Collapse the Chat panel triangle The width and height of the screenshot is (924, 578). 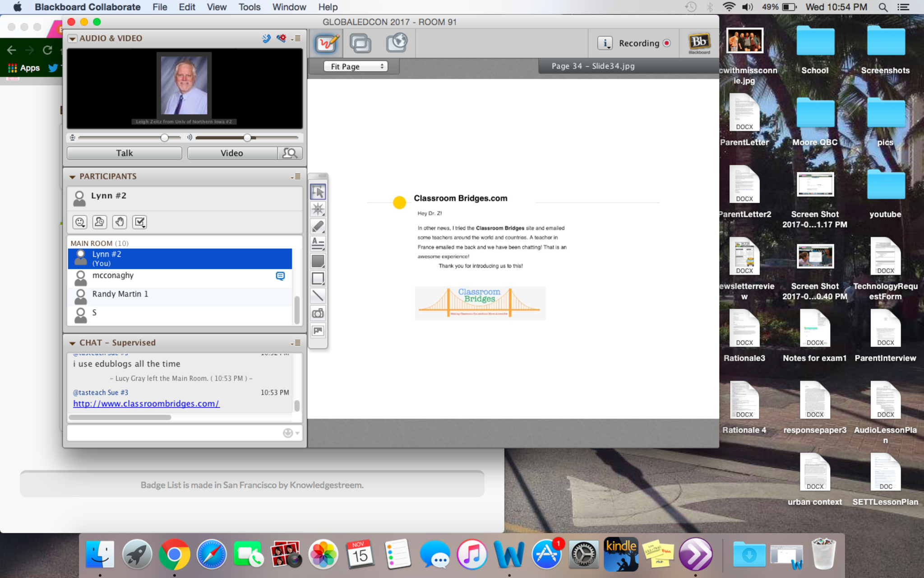[x=72, y=343]
